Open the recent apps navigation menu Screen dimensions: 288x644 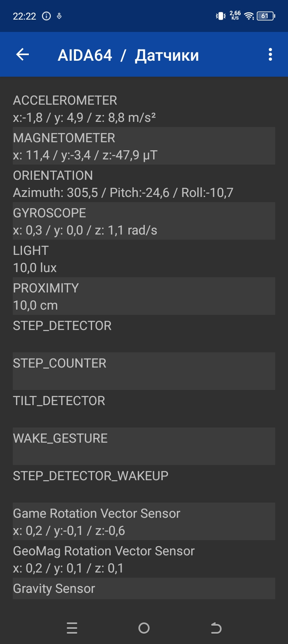pos(72,628)
